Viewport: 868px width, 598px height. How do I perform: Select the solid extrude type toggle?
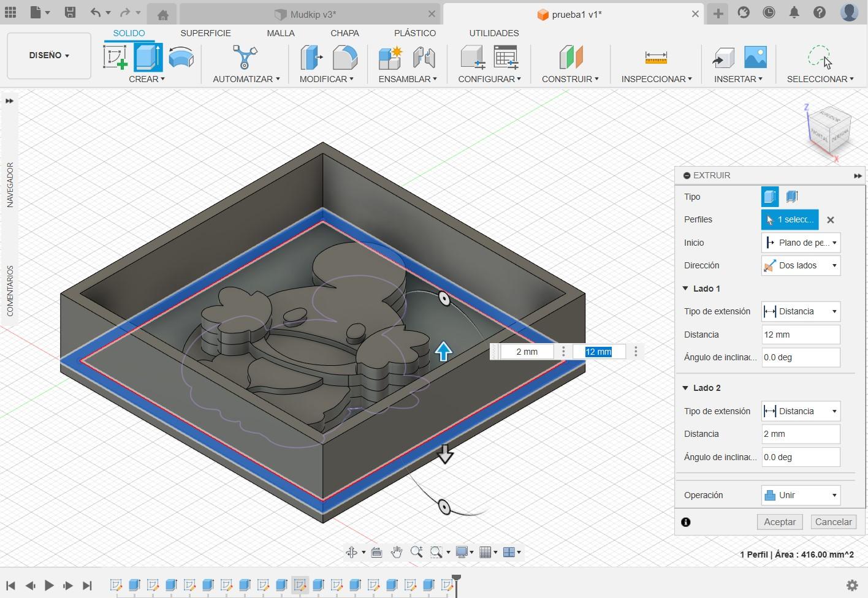coord(770,197)
